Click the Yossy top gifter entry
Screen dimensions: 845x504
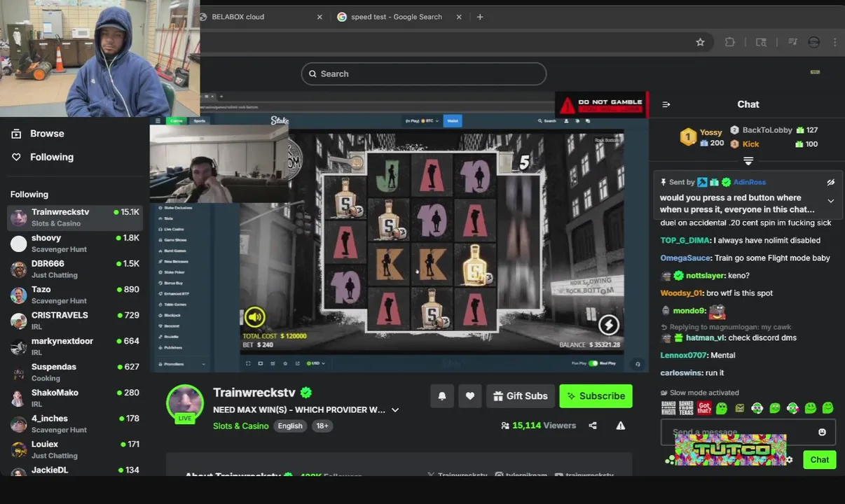(x=703, y=137)
